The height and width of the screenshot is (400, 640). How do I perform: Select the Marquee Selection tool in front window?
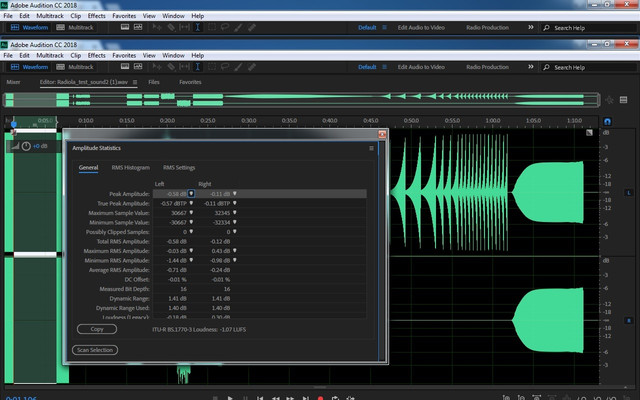[x=212, y=67]
